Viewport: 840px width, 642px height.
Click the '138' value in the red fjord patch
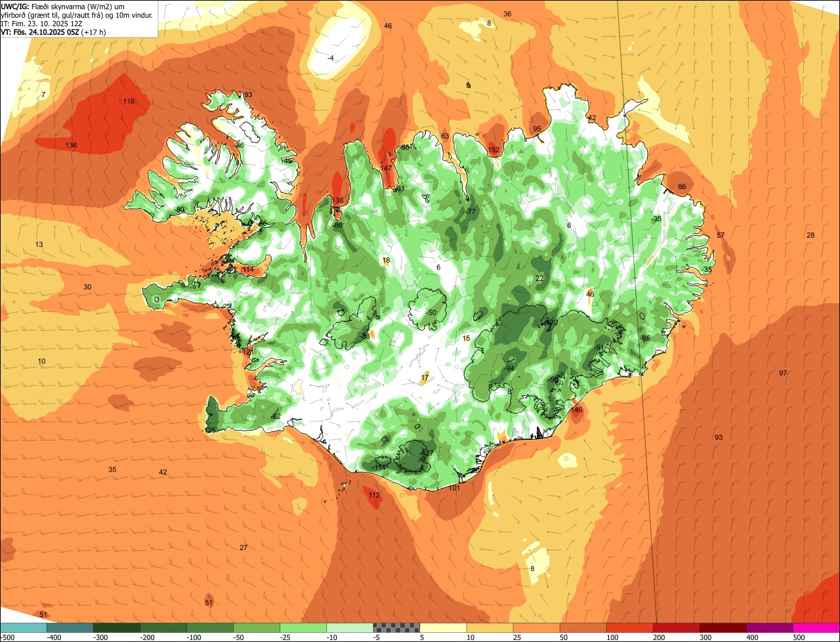[337, 201]
